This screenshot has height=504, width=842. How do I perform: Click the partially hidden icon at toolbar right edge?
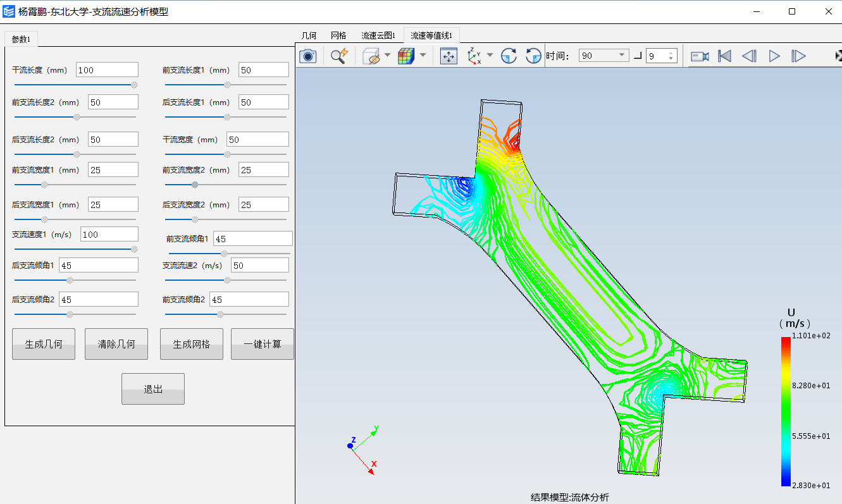click(x=838, y=56)
